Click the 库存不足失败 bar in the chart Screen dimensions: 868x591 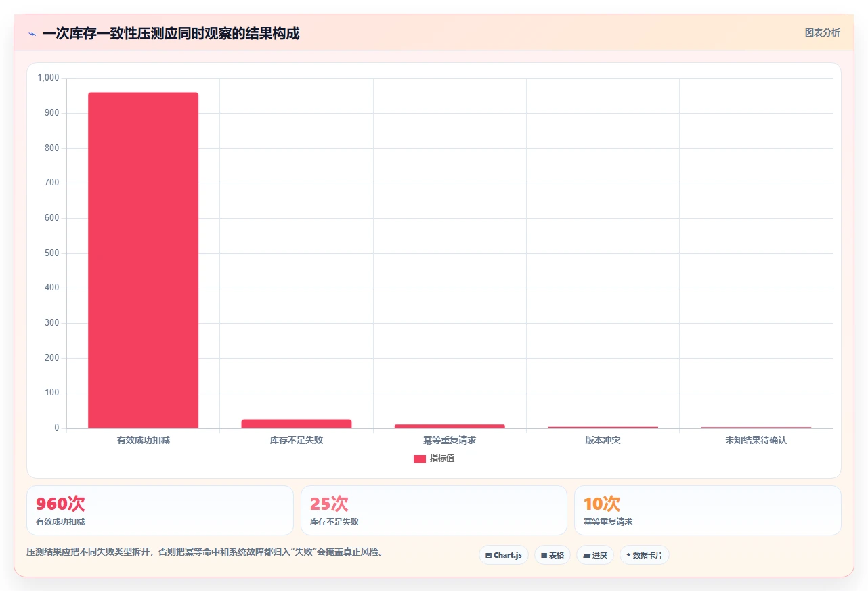click(x=297, y=424)
